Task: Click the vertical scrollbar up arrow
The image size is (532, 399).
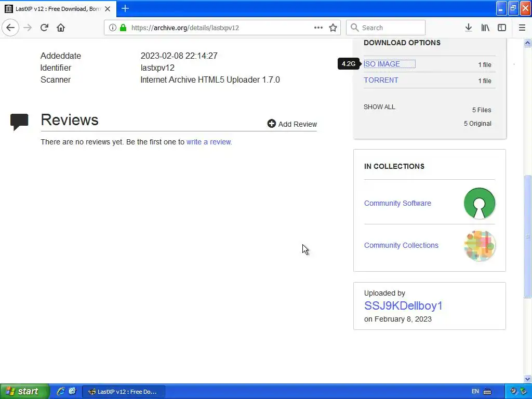Action: 528,43
